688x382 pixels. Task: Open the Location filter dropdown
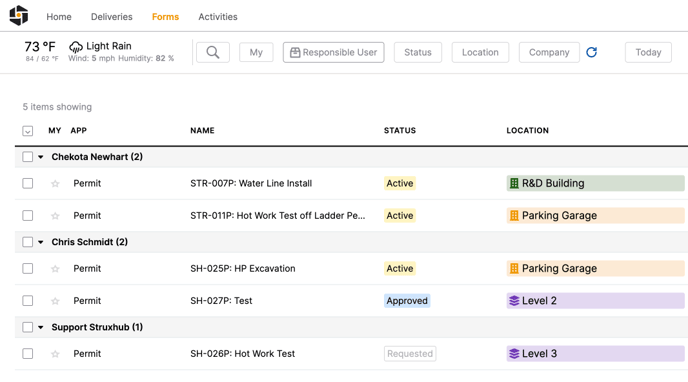point(480,52)
